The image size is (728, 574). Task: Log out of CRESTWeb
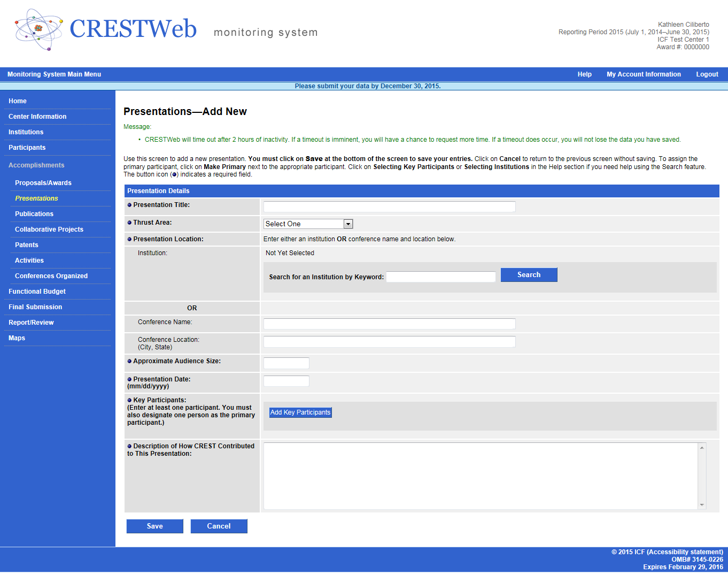coord(707,74)
